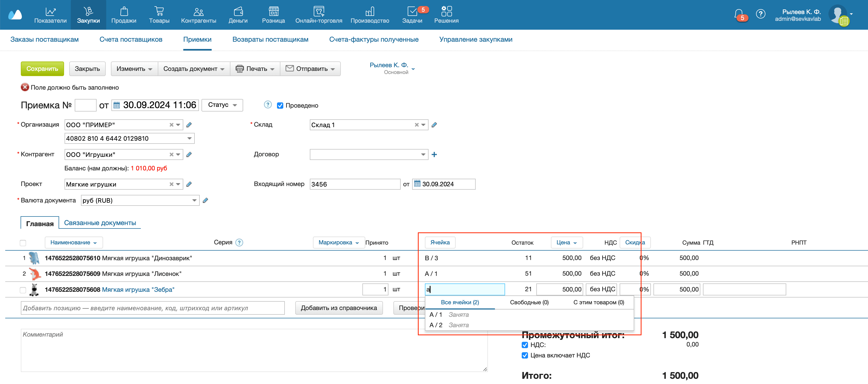
Task: Click the help question mark icon in the header
Action: click(x=760, y=14)
